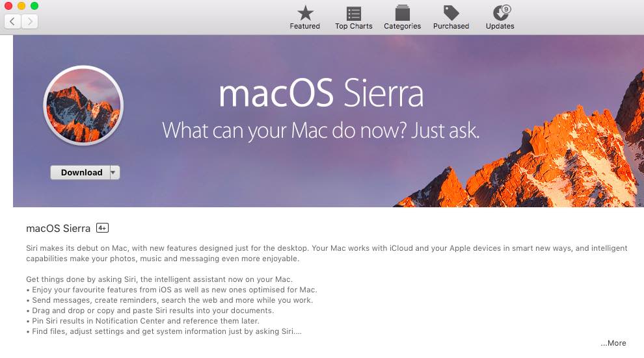
Task: Click the large macOS Sierra banner headline
Action: click(x=321, y=95)
